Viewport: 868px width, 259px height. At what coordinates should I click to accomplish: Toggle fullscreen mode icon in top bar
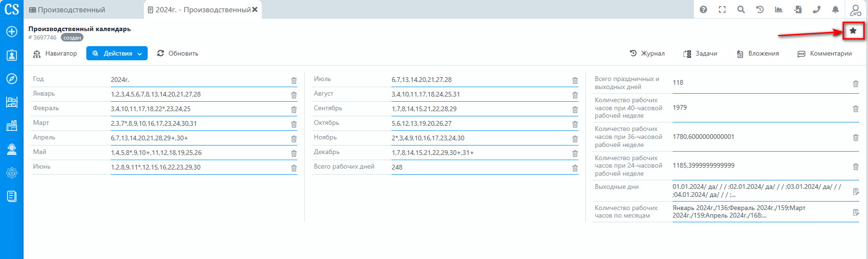(x=722, y=9)
